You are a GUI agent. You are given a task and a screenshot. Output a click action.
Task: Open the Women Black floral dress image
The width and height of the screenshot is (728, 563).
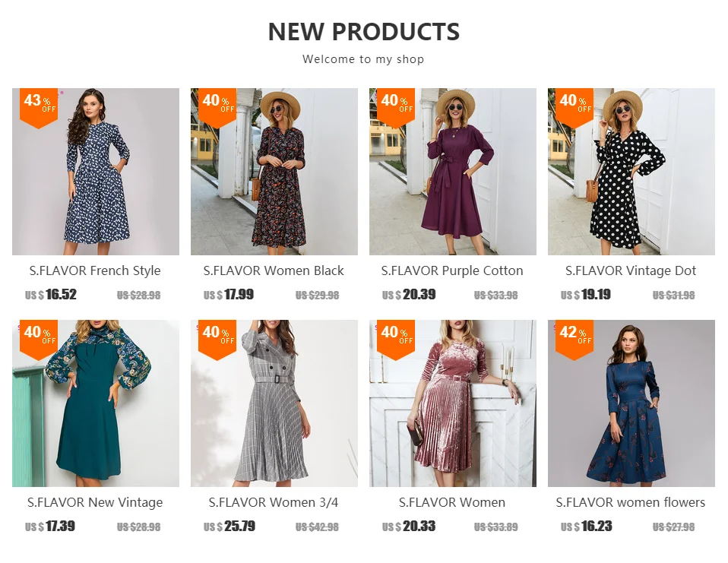pos(274,171)
